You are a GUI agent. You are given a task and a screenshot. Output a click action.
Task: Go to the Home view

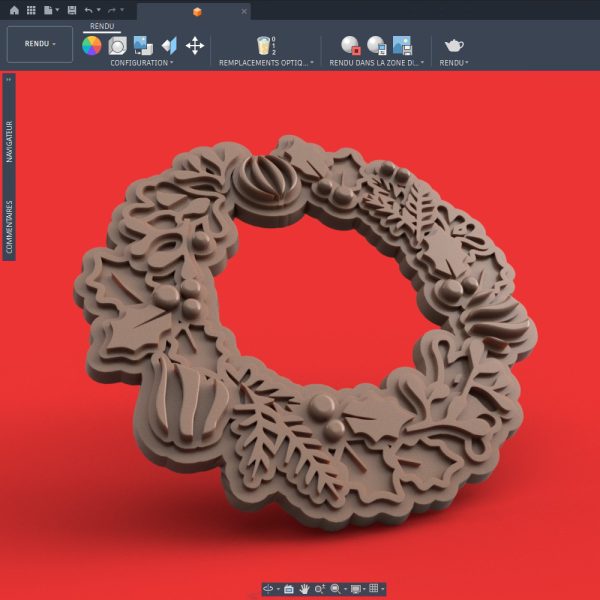pyautogui.click(x=14, y=10)
